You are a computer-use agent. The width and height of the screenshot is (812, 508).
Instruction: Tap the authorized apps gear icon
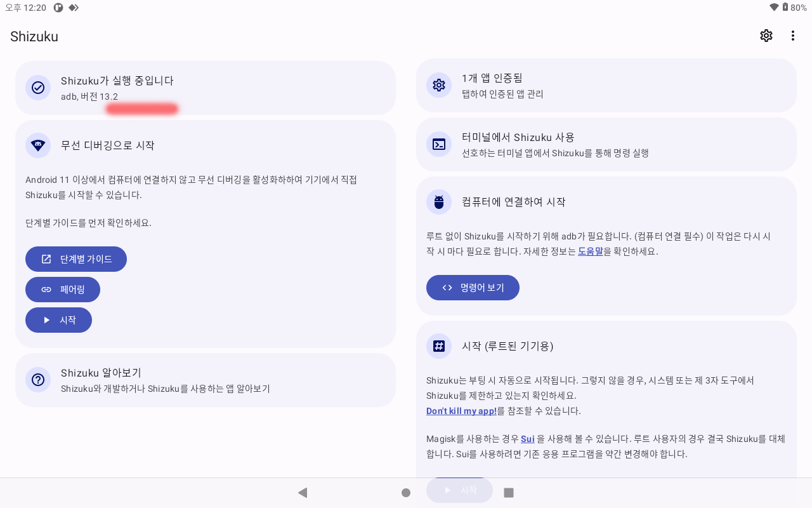(439, 85)
